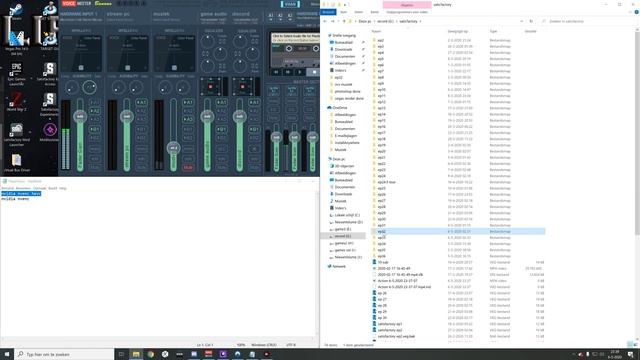The width and height of the screenshot is (640, 360).
Task: Toggle A1 routing on discord strip
Action: pos(254,102)
